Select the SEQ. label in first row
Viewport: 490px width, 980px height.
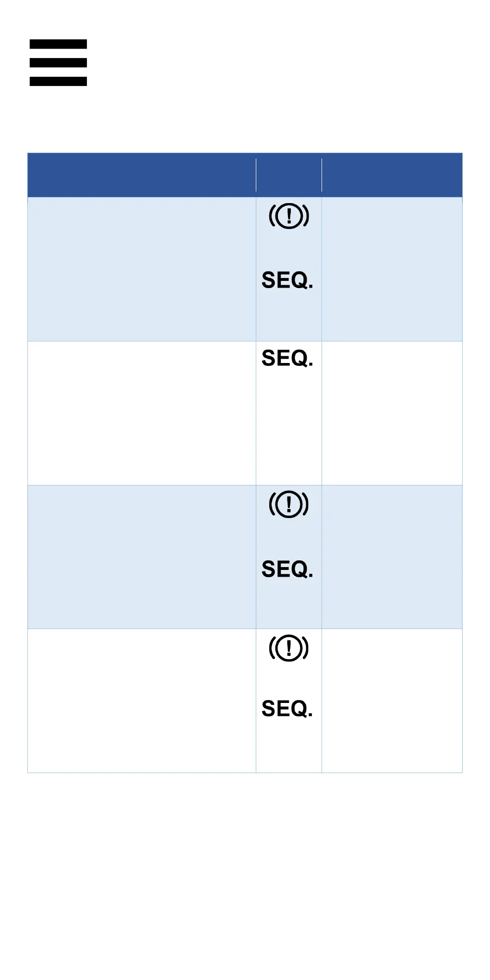pos(287,280)
